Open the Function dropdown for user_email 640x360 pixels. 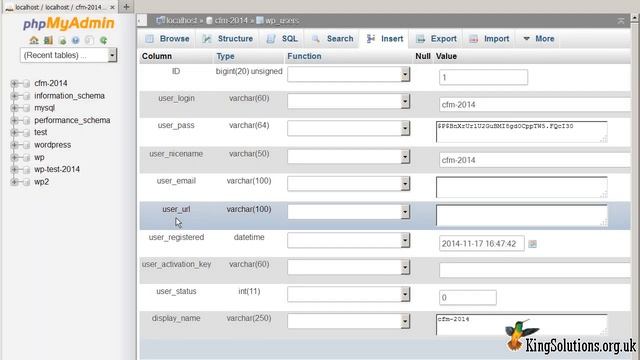[x=348, y=184]
